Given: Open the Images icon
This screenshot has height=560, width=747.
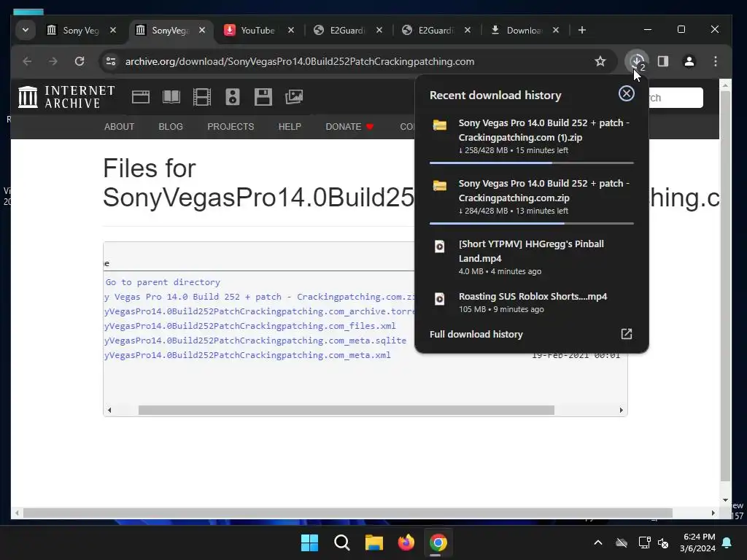Looking at the screenshot, I should 294,97.
